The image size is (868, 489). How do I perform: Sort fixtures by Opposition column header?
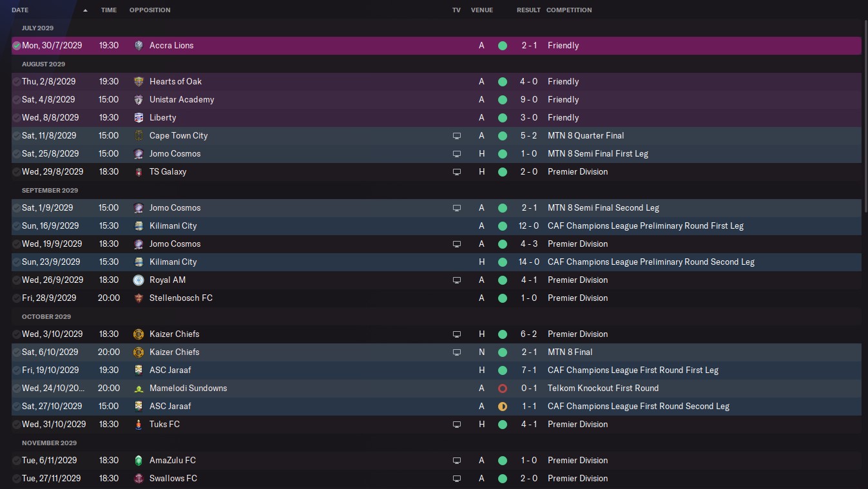(x=150, y=10)
